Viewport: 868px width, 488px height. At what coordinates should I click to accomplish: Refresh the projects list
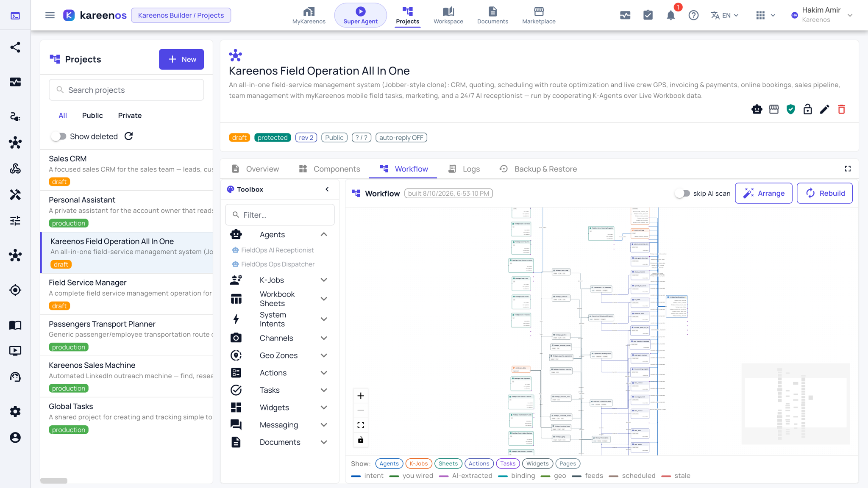pos(129,136)
